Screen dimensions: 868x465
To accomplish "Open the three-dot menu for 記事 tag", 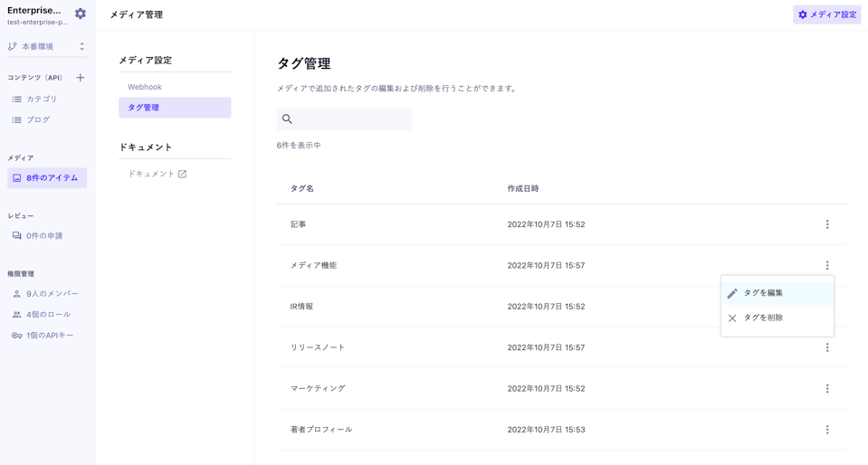I will click(x=826, y=224).
